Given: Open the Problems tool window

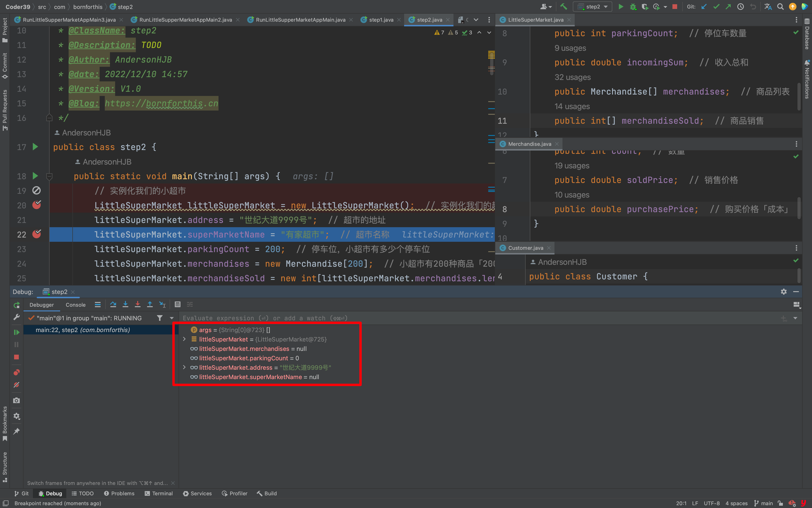Looking at the screenshot, I should tap(119, 493).
